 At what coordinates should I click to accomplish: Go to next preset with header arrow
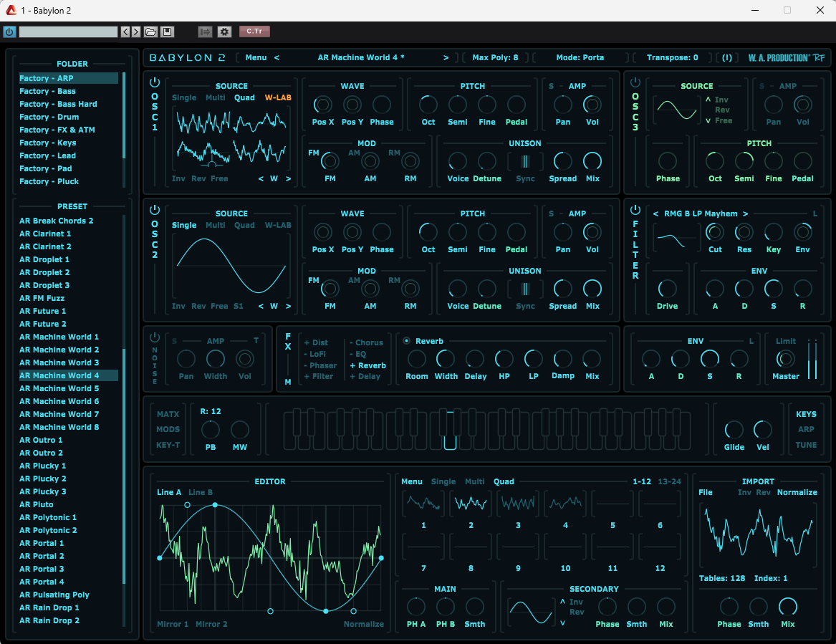tap(446, 57)
